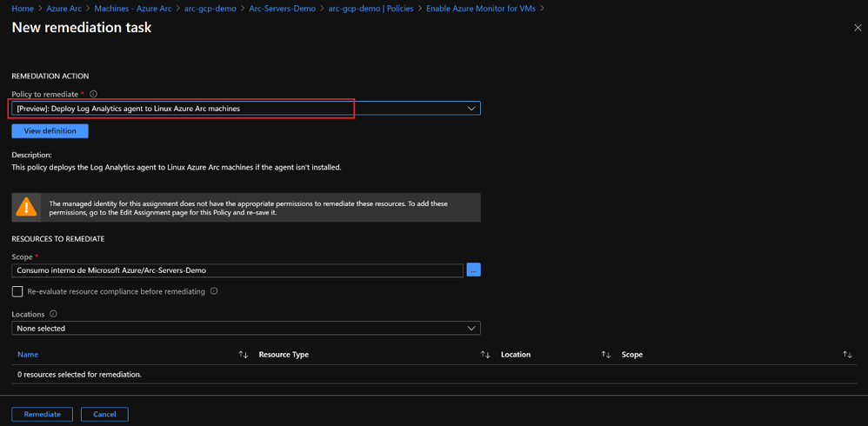Click '0 resources selected for remediation' text
868x426 pixels.
coord(80,375)
